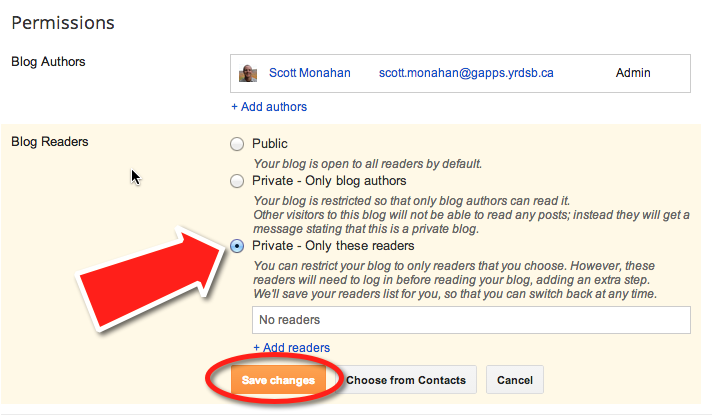Open the Scott Monahan author name link

310,73
